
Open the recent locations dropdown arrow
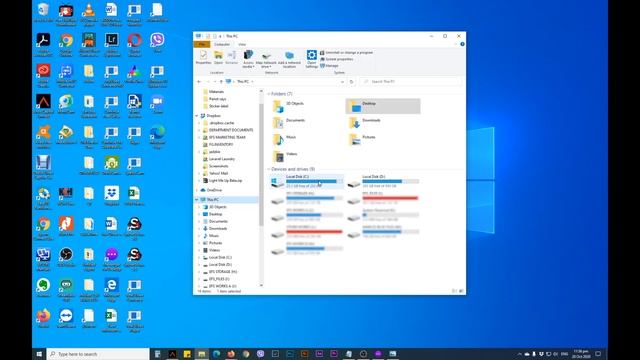[215, 82]
